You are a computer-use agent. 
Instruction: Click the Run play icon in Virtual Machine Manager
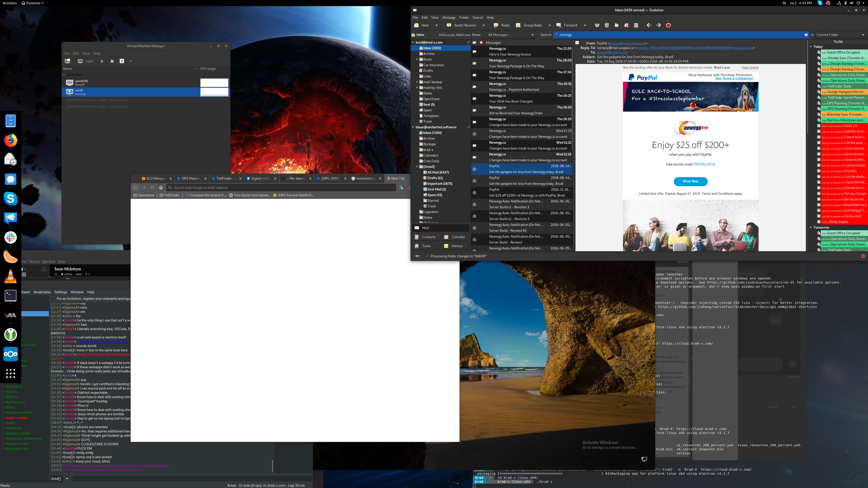(x=102, y=61)
